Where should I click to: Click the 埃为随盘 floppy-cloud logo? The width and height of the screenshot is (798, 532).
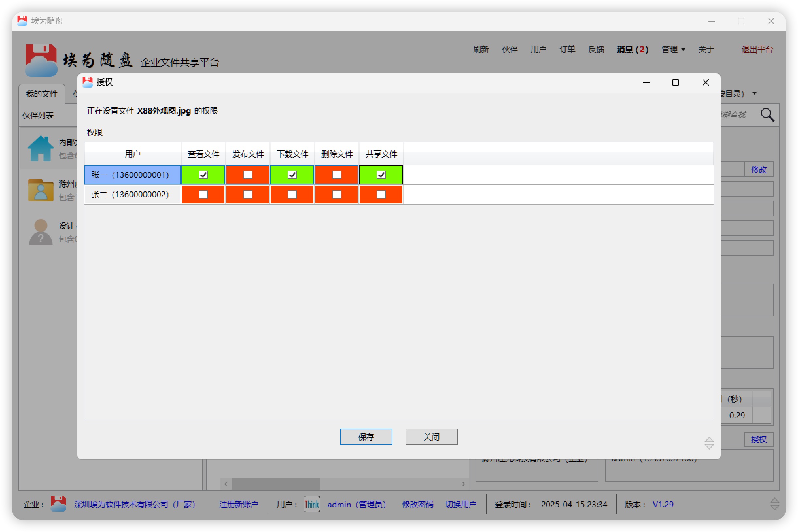pos(41,60)
